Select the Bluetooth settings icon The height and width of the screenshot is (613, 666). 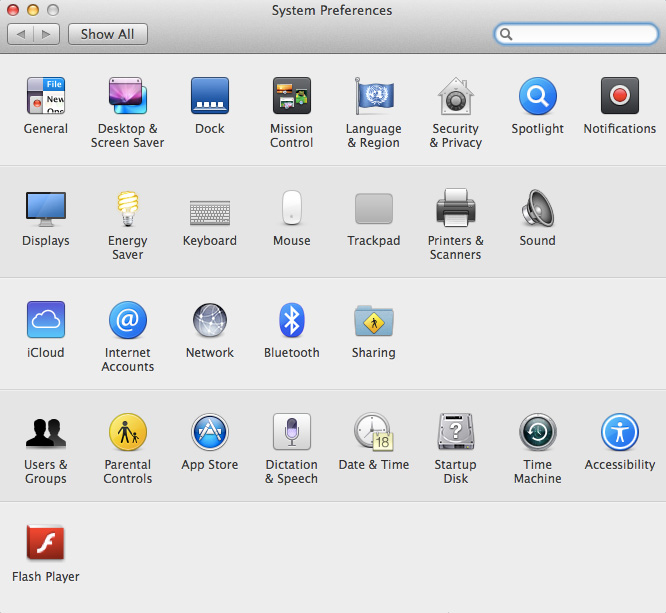(x=292, y=321)
